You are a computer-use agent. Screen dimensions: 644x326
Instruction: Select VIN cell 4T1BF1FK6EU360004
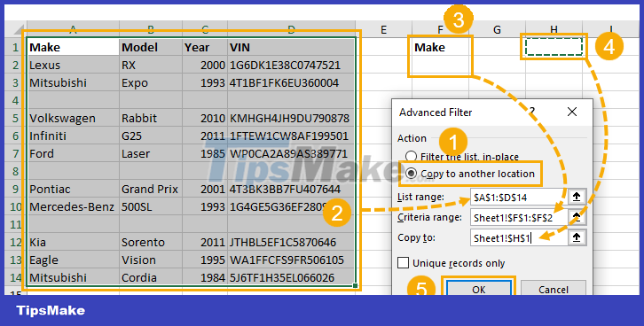tap(291, 82)
